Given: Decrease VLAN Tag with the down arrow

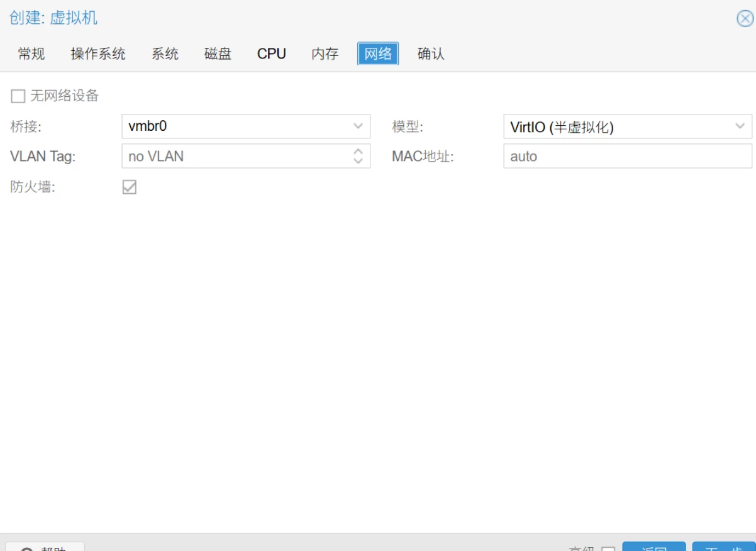Looking at the screenshot, I should click(x=358, y=161).
